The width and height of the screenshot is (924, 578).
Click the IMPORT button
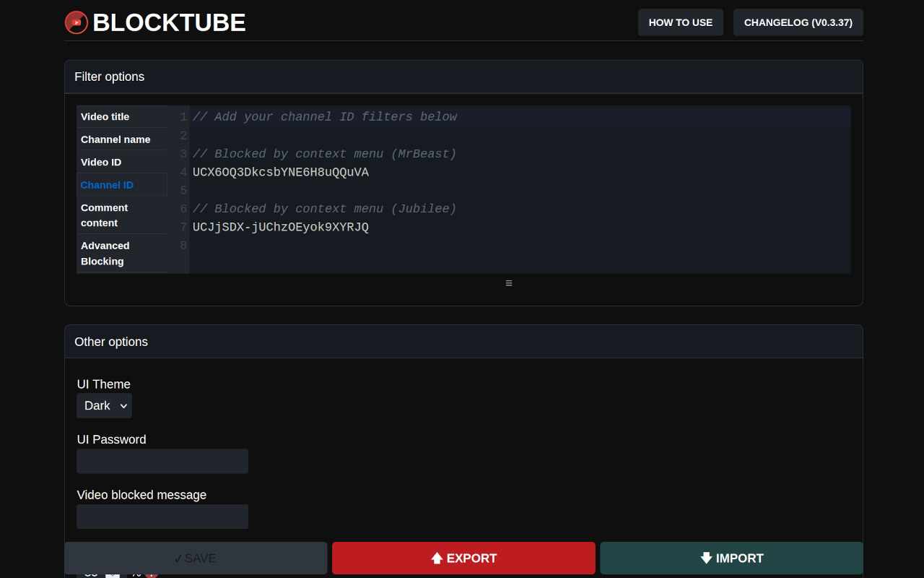point(731,558)
